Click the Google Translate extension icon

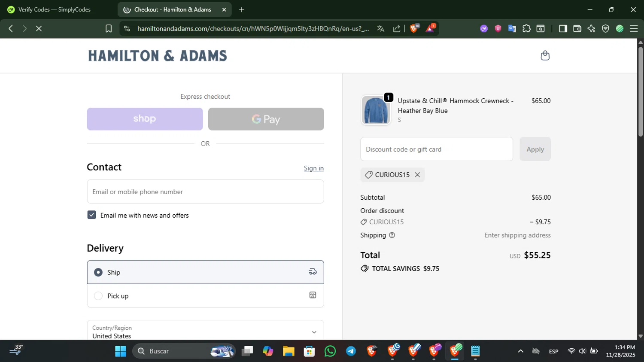(512, 29)
